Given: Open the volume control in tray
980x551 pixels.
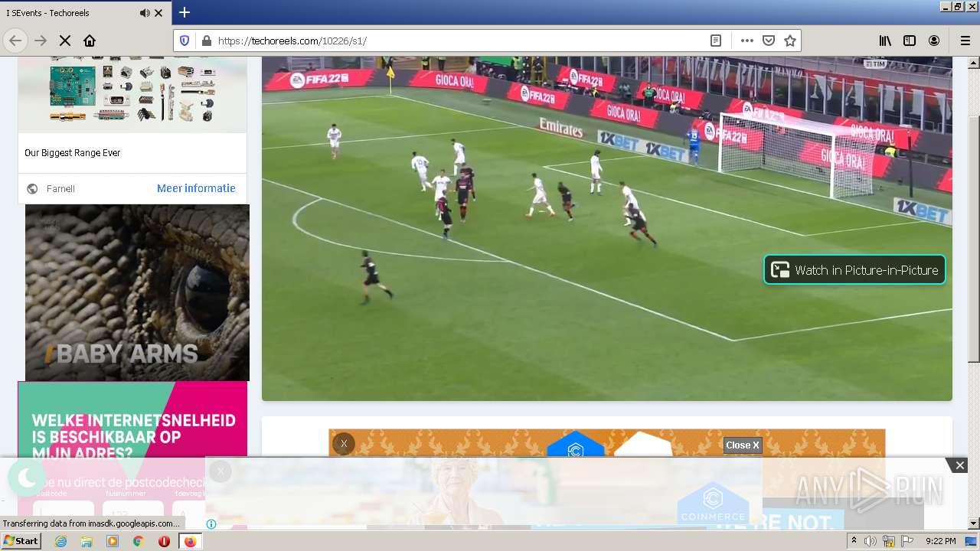Looking at the screenshot, I should pyautogui.click(x=871, y=541).
